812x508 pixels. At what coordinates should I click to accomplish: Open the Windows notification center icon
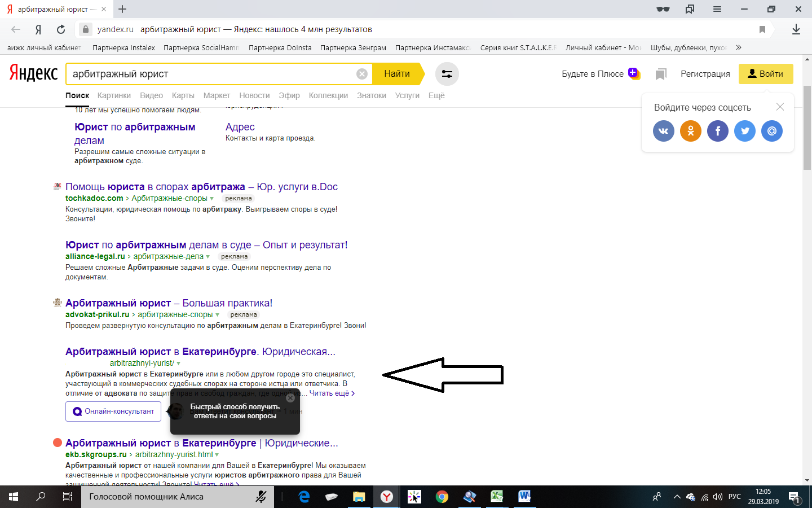pos(795,497)
